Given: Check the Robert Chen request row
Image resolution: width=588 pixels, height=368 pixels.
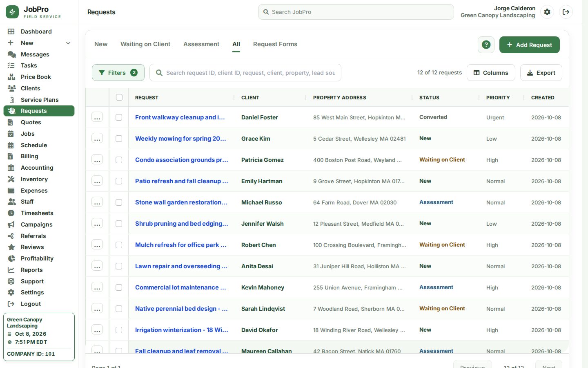Looking at the screenshot, I should pos(119,245).
